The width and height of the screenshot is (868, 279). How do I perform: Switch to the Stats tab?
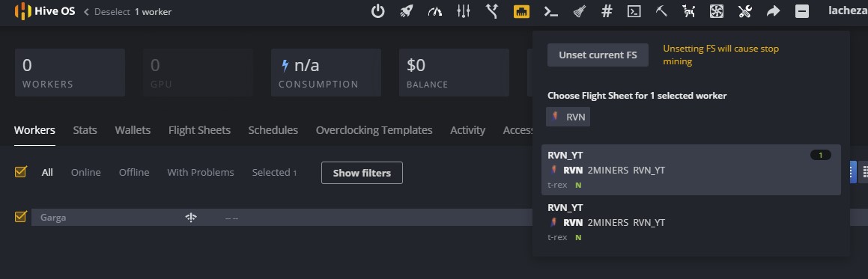pos(85,130)
